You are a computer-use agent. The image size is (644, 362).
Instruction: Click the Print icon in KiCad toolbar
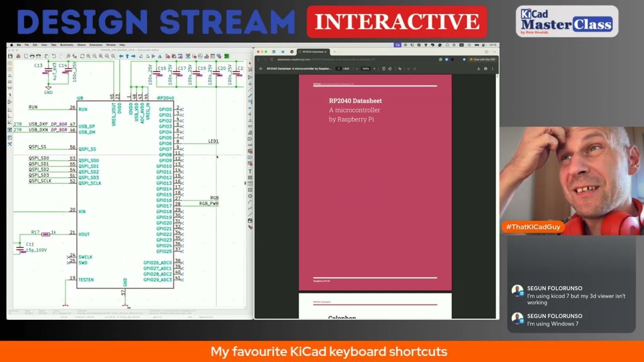(32, 56)
